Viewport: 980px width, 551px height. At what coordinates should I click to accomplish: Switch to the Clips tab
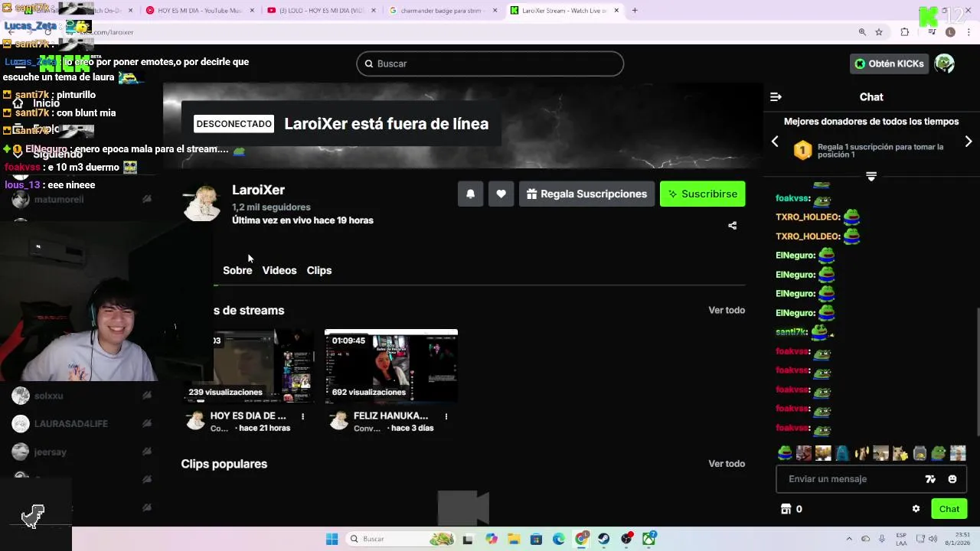[319, 270]
